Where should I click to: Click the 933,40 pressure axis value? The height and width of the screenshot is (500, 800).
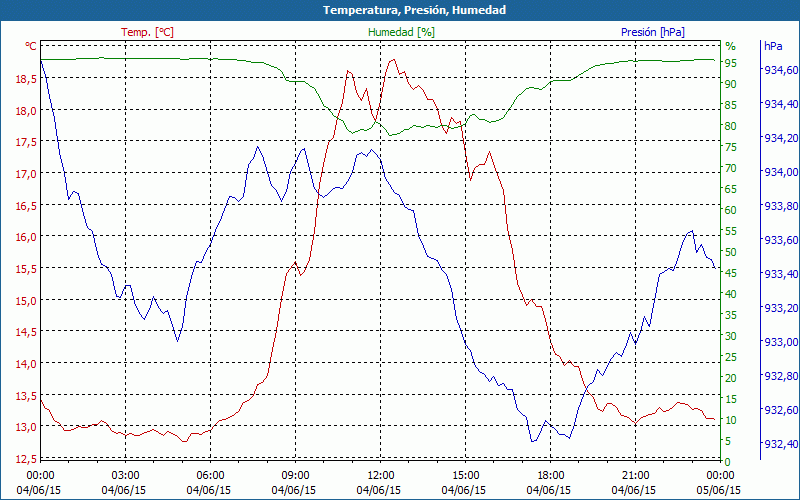point(781,274)
